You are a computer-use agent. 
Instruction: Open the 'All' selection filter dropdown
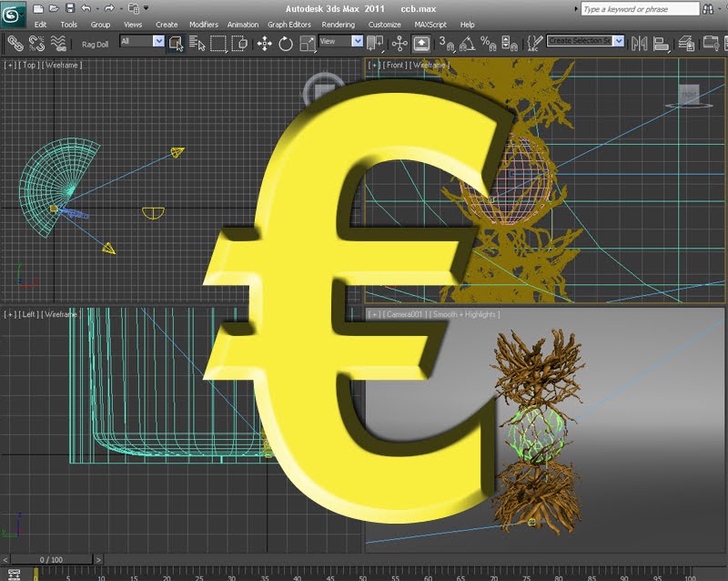pos(158,41)
